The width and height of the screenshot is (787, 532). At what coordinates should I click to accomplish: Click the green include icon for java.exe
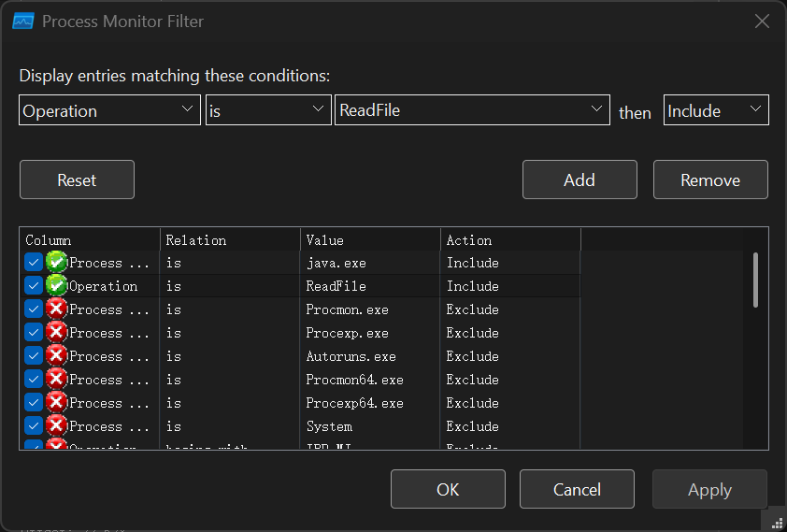pos(56,263)
